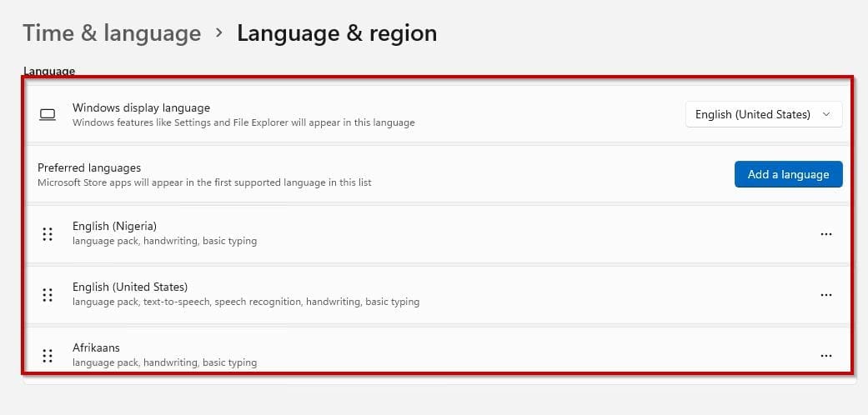Open more options for English (Nigeria)
This screenshot has width=868, height=415.
point(825,234)
